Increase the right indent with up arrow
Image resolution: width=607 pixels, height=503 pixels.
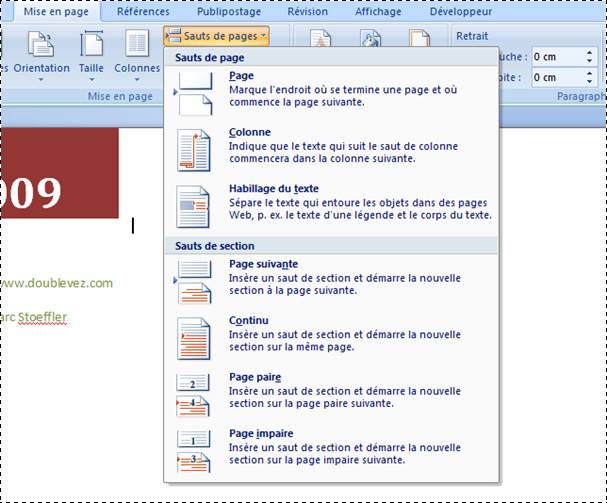[x=589, y=73]
